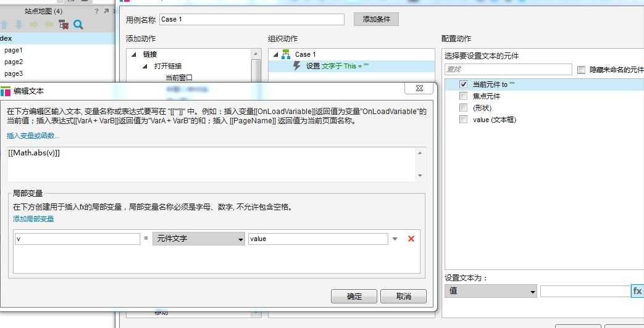This screenshot has height=328, width=644.
Task: Click the sitemap move-down arrow icon
Action: [19, 25]
